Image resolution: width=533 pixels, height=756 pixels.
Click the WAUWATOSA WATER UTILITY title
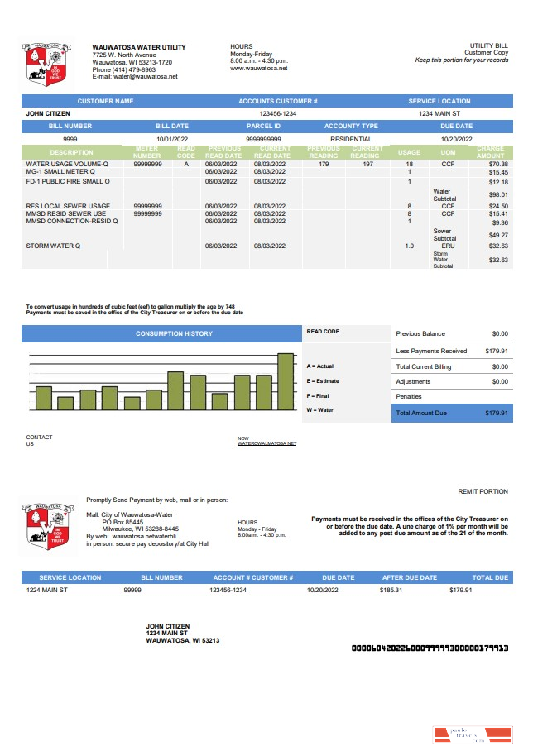[139, 47]
